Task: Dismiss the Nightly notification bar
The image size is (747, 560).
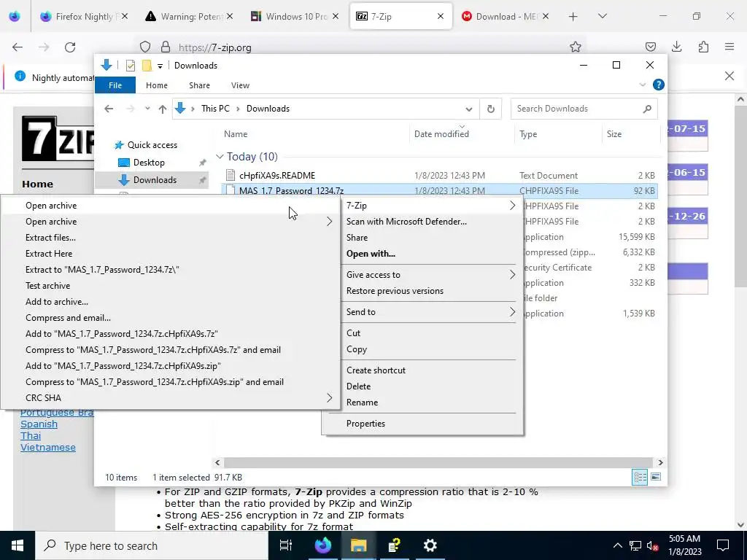Action: coord(729,76)
